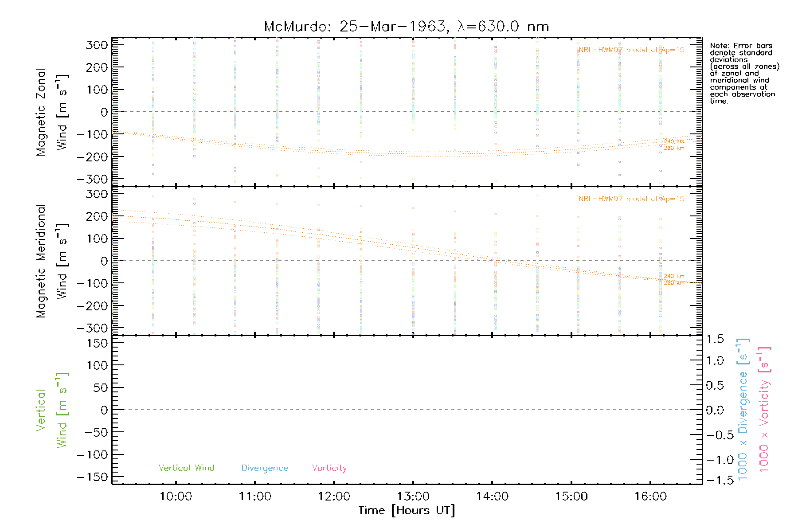Viewport: 798px width, 532px height.
Task: Click the 13:00 time axis tick label
Action: click(413, 497)
